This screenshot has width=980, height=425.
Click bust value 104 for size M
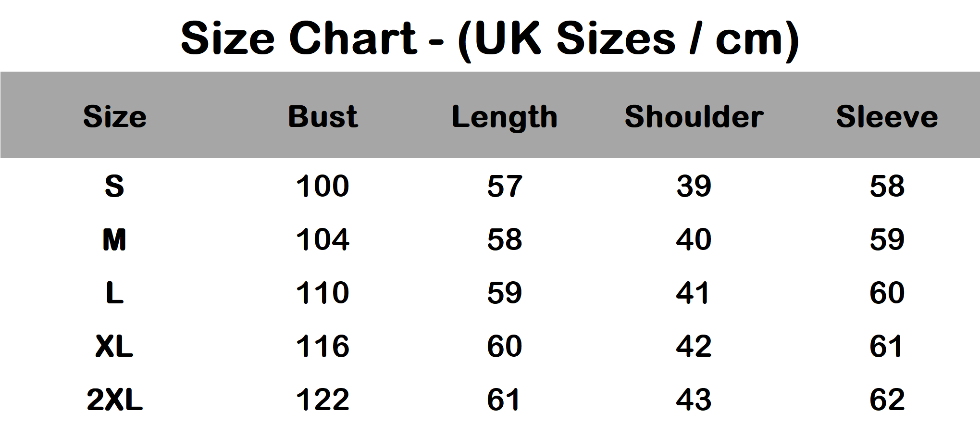pyautogui.click(x=323, y=239)
